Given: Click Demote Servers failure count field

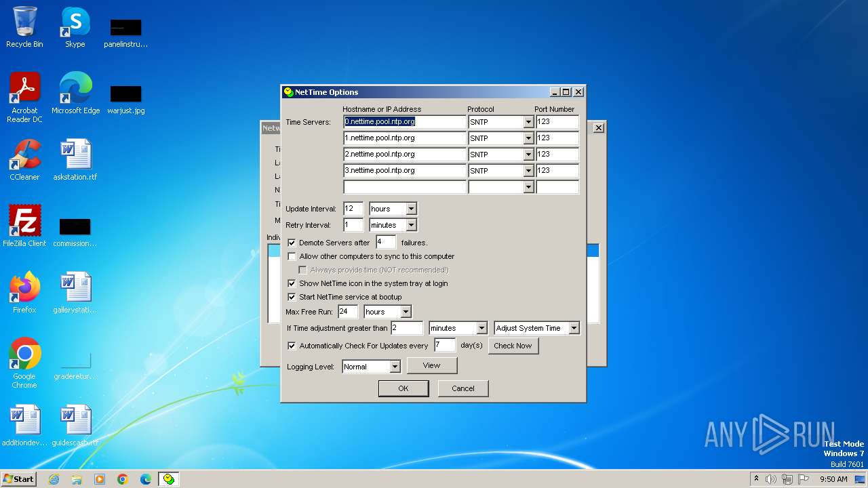Looking at the screenshot, I should (386, 242).
